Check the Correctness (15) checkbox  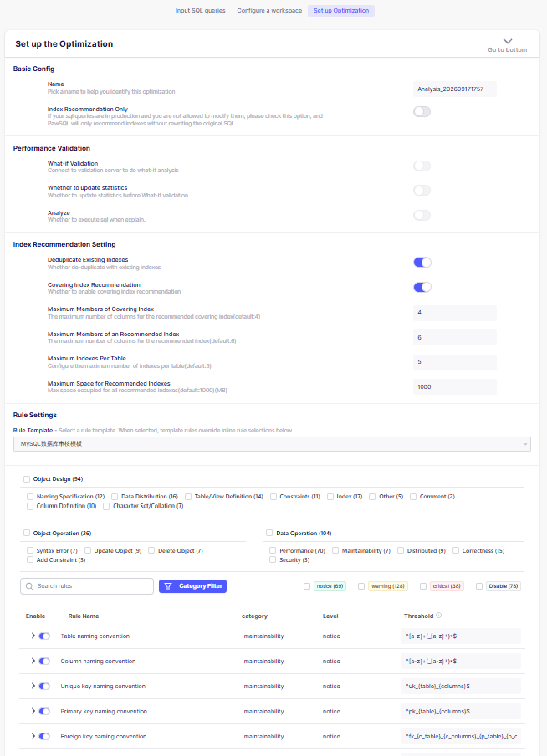456,550
